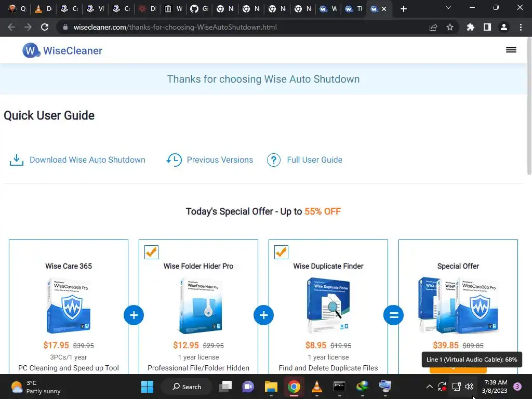Click the Wise Care 365 box image
Image resolution: width=532 pixels, height=399 pixels.
click(x=69, y=305)
